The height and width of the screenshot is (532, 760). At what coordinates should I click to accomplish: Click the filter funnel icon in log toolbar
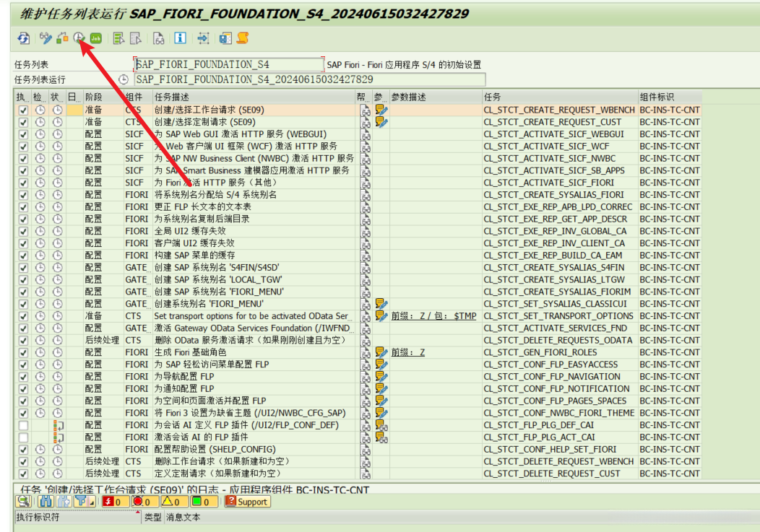[81, 502]
